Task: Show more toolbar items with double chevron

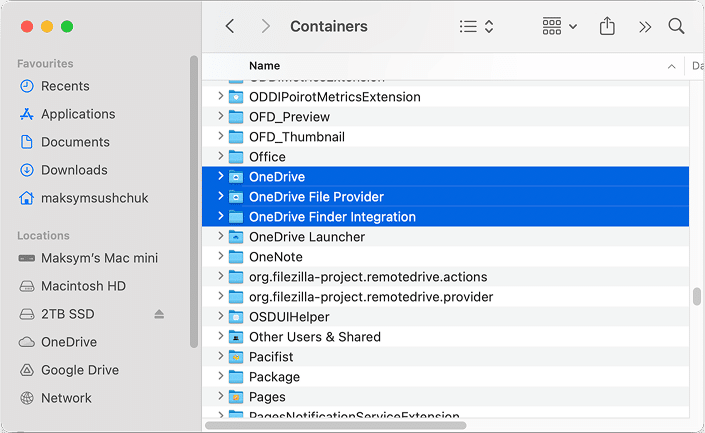Action: click(645, 27)
